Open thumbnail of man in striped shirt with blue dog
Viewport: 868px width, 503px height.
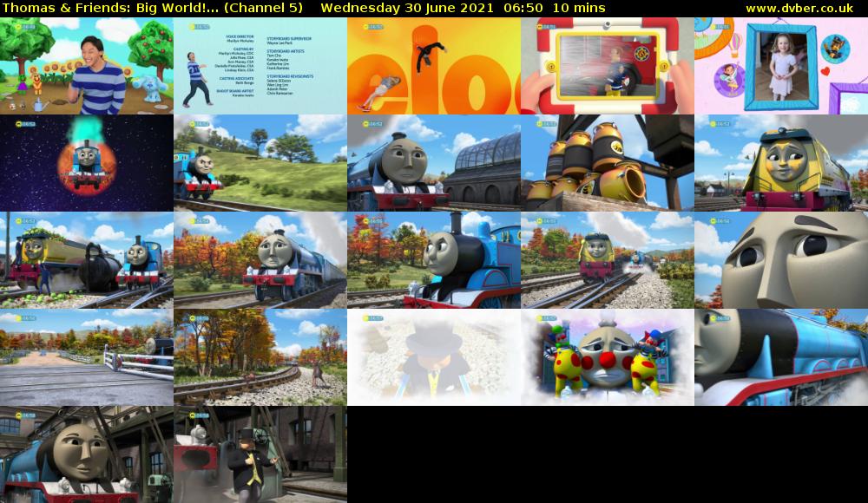86,66
